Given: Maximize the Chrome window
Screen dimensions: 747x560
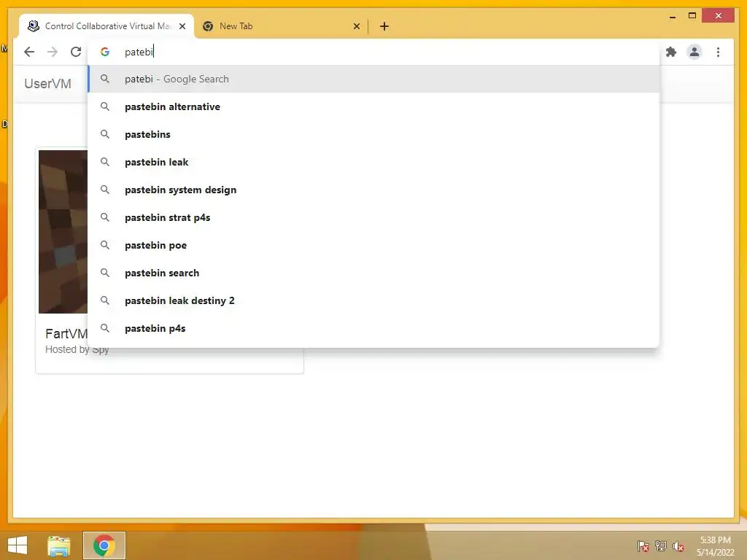Looking at the screenshot, I should [x=692, y=16].
